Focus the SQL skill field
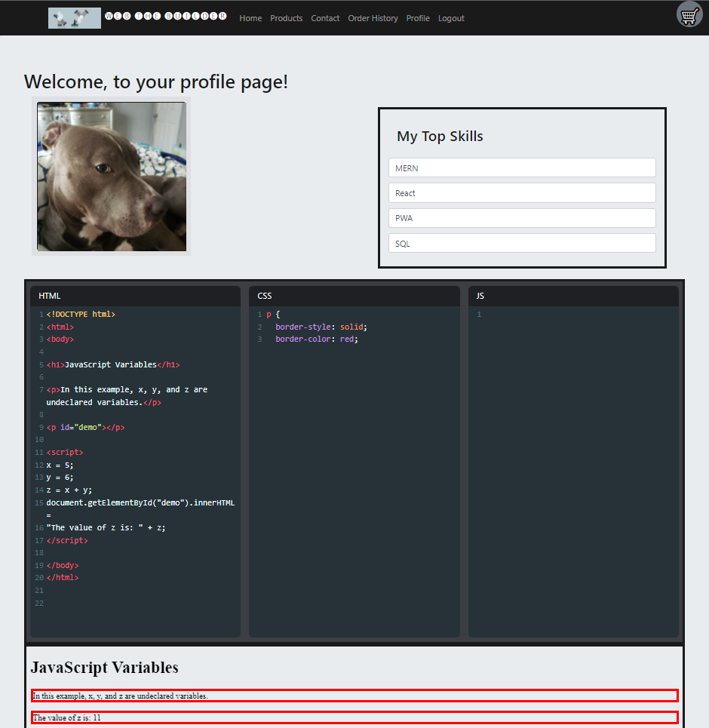Screen dimensions: 709x728 pyautogui.click(x=522, y=243)
